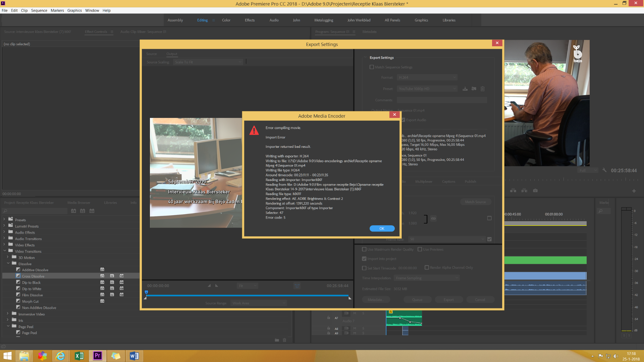Select the Cross Dissolve transition icon

(18, 276)
